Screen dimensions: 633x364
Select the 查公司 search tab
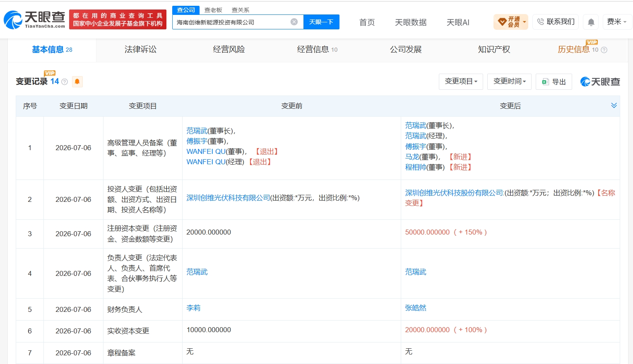point(186,10)
